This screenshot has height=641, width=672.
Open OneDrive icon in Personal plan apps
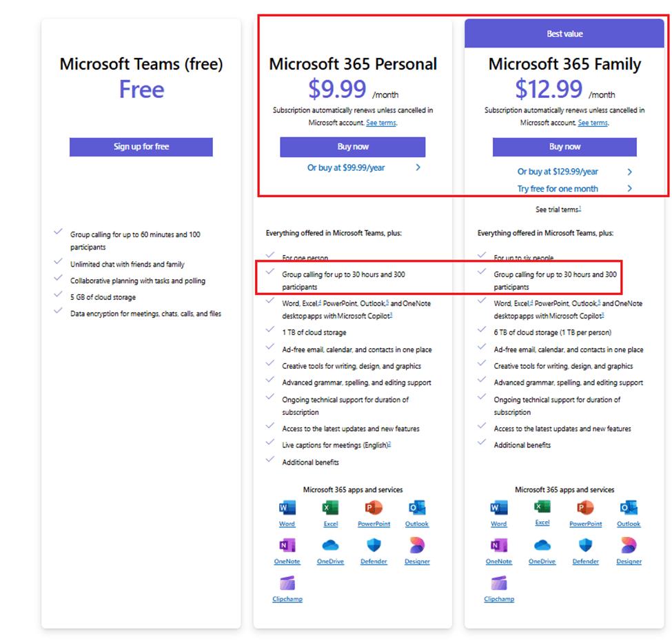(x=330, y=545)
